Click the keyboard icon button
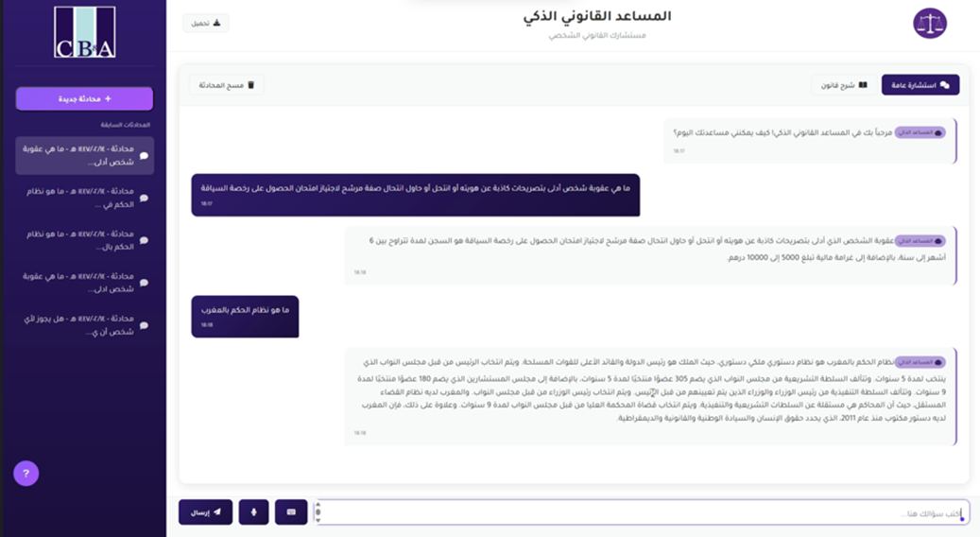This screenshot has width=980, height=537. point(291,512)
